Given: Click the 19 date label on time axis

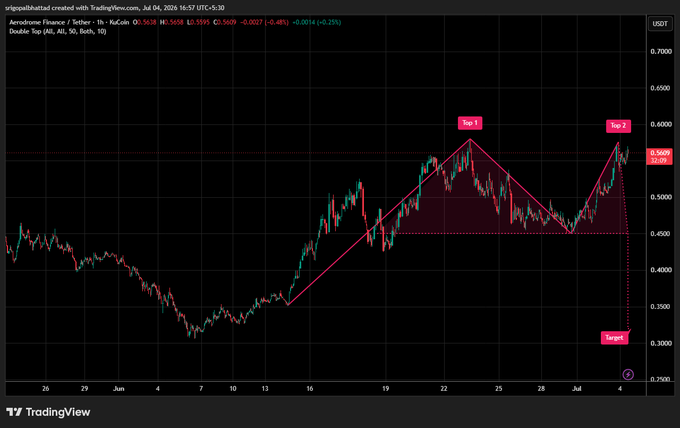Looking at the screenshot, I should click(x=386, y=389).
